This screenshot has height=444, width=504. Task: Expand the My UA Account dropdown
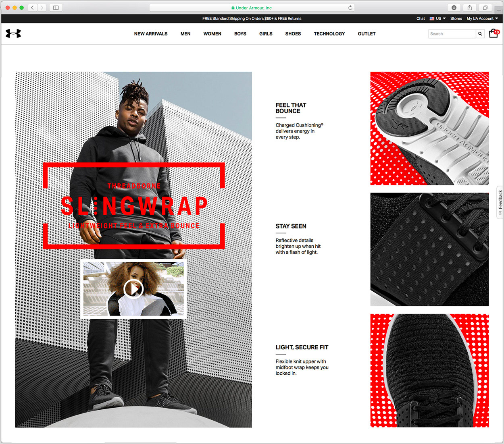[482, 19]
